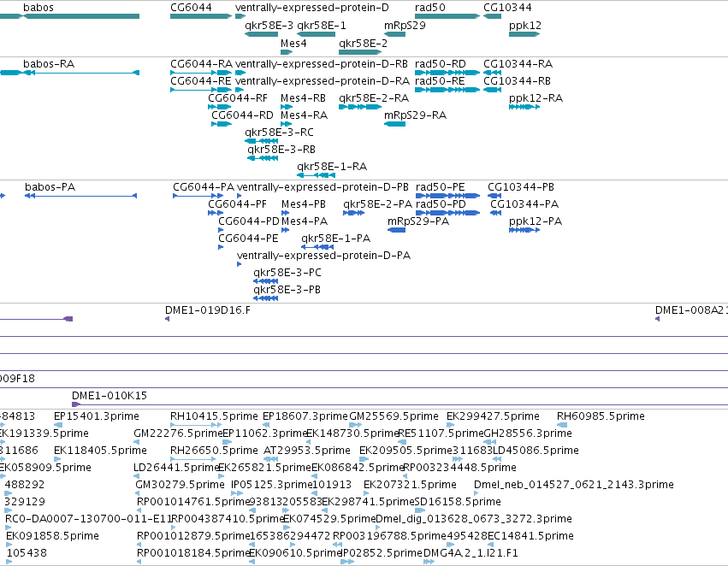
Task: Click the rad50-PE protein label
Action: 441,187
